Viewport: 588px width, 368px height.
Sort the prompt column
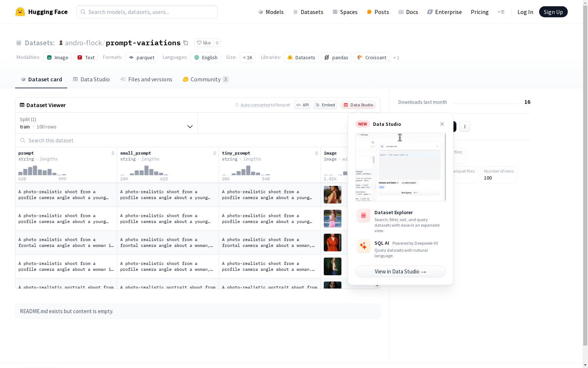click(113, 153)
